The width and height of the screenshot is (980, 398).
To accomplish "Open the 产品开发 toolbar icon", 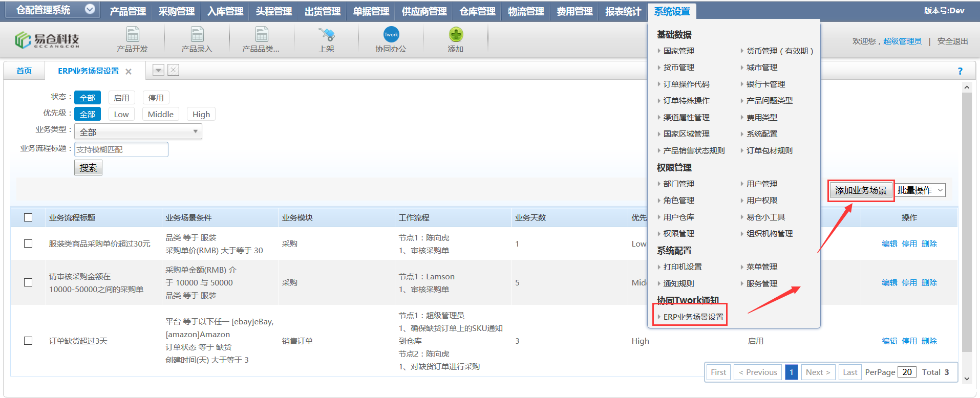I will (133, 35).
